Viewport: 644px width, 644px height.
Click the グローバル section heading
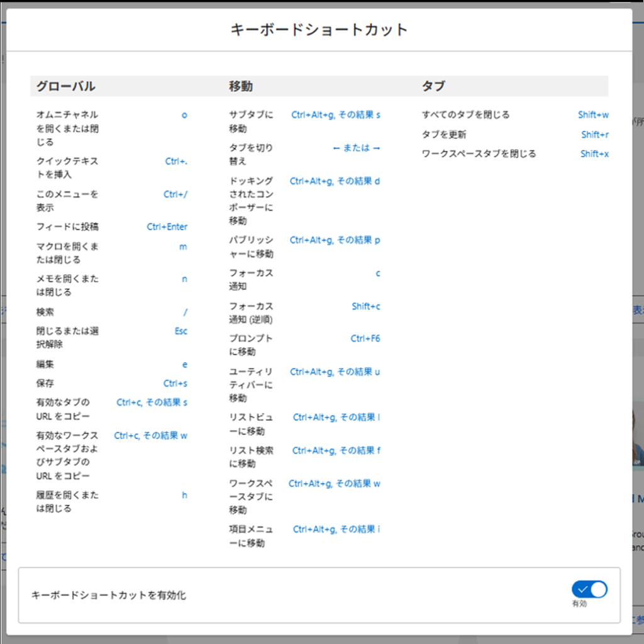tap(65, 86)
